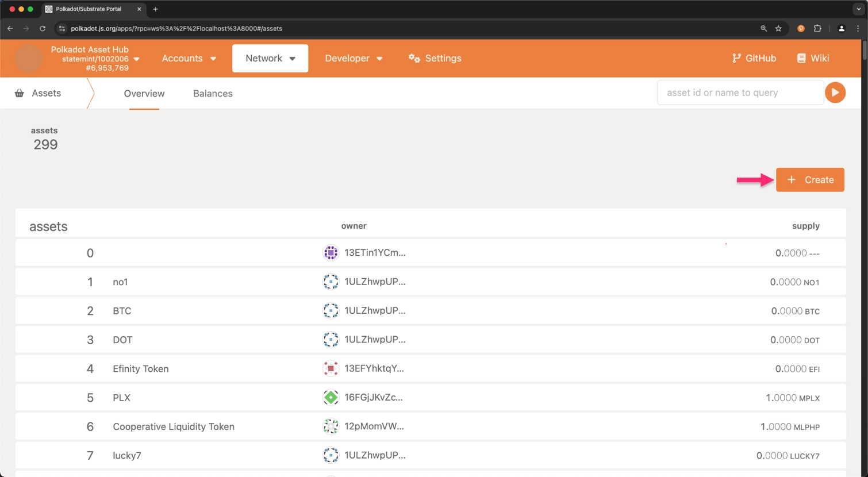
Task: Switch to the Balances tab
Action: [x=213, y=94]
